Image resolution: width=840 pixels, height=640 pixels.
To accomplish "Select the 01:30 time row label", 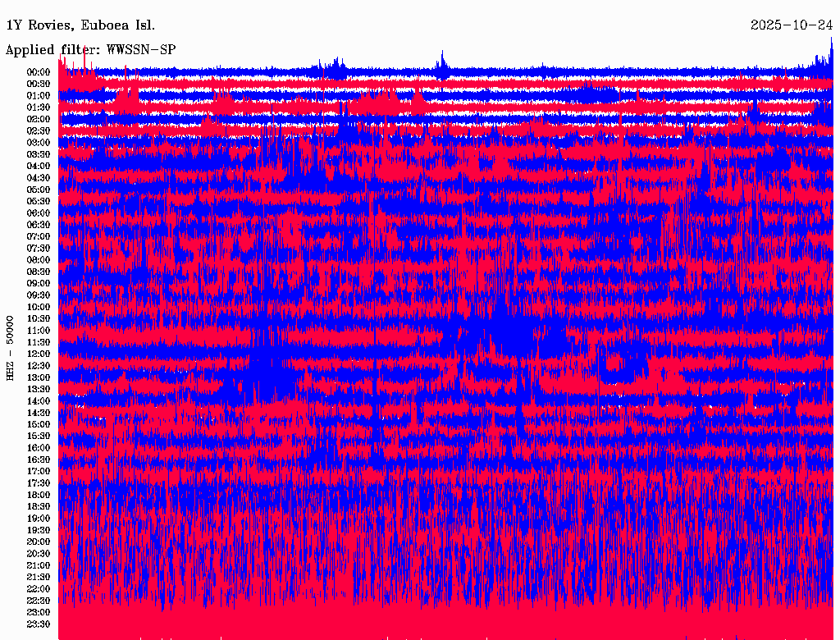I will click(x=39, y=107).
